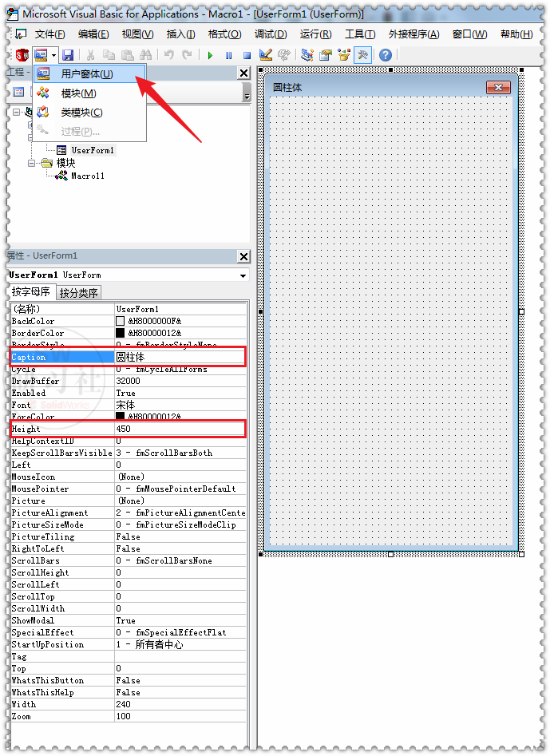The width and height of the screenshot is (550, 756).
Task: Select the Font property row 宋体
Action: click(x=129, y=405)
